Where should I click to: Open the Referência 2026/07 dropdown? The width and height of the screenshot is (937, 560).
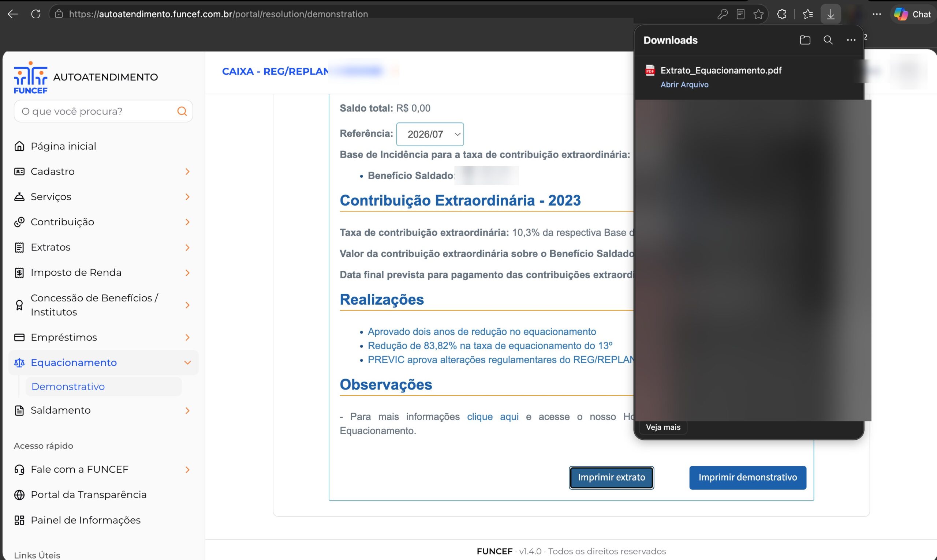pos(430,134)
